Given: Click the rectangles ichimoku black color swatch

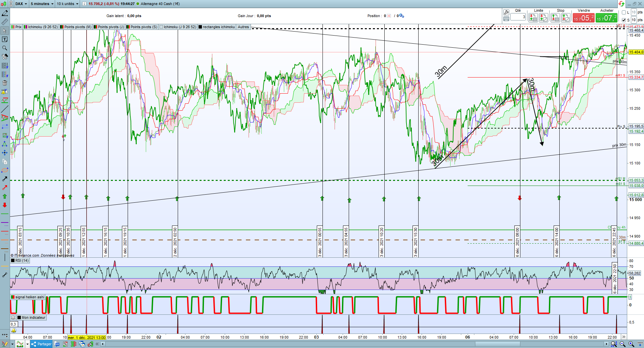Looking at the screenshot, I should click(200, 27).
